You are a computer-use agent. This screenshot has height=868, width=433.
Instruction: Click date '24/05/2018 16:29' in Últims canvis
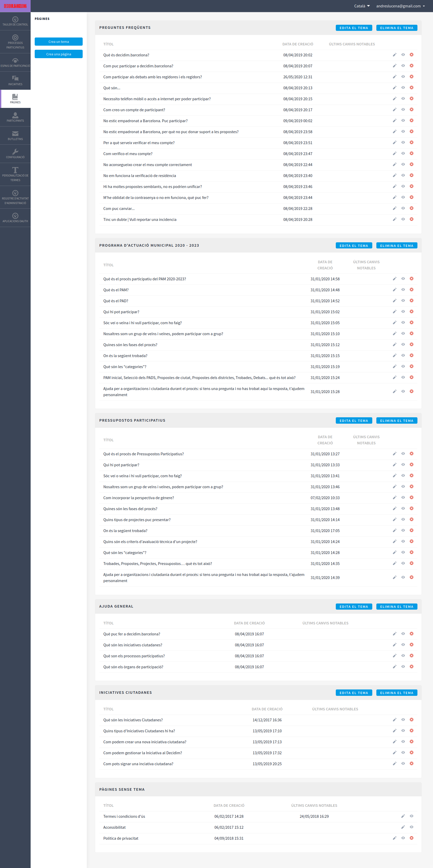314,816
